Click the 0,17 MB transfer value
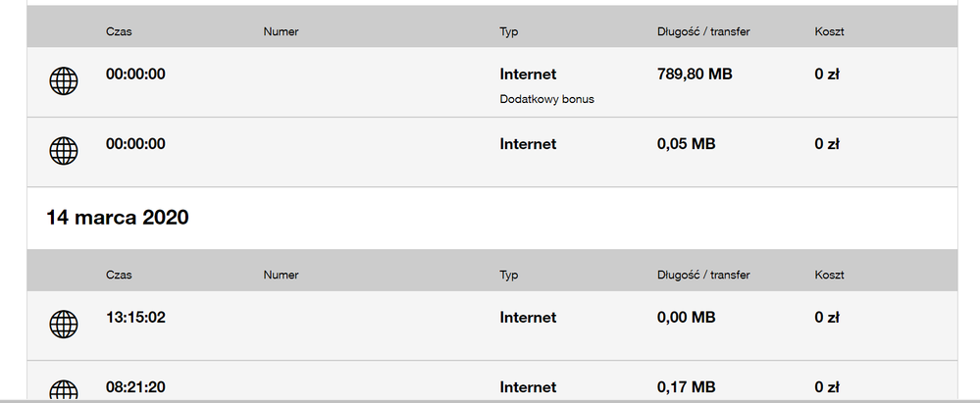 click(686, 387)
